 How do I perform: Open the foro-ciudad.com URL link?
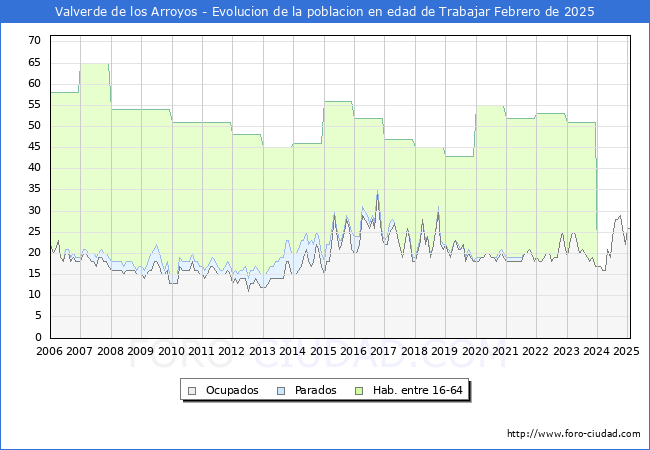574,434
